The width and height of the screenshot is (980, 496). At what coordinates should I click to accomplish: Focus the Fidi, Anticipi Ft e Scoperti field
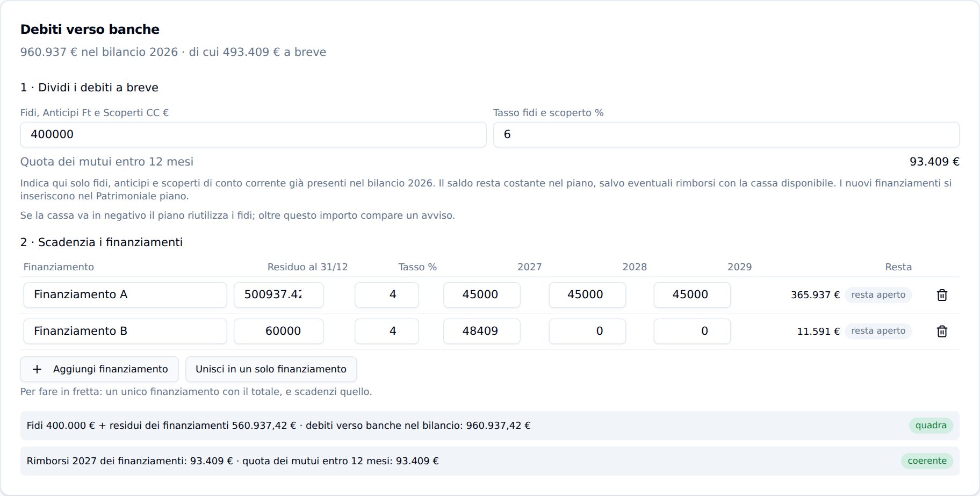click(253, 134)
